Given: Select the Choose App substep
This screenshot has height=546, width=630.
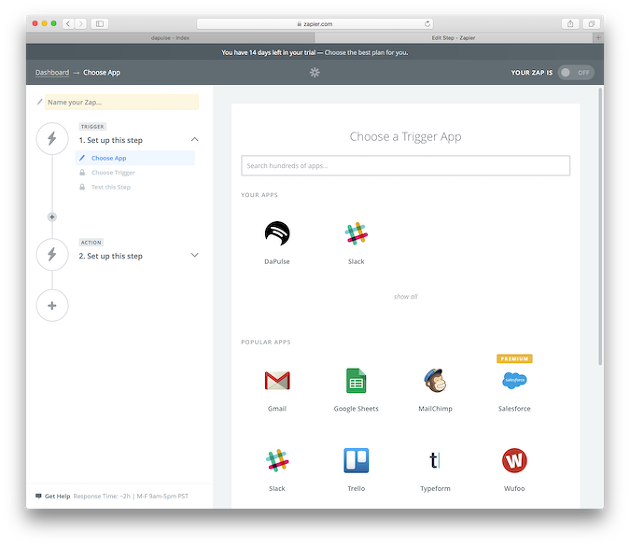Looking at the screenshot, I should (x=135, y=158).
